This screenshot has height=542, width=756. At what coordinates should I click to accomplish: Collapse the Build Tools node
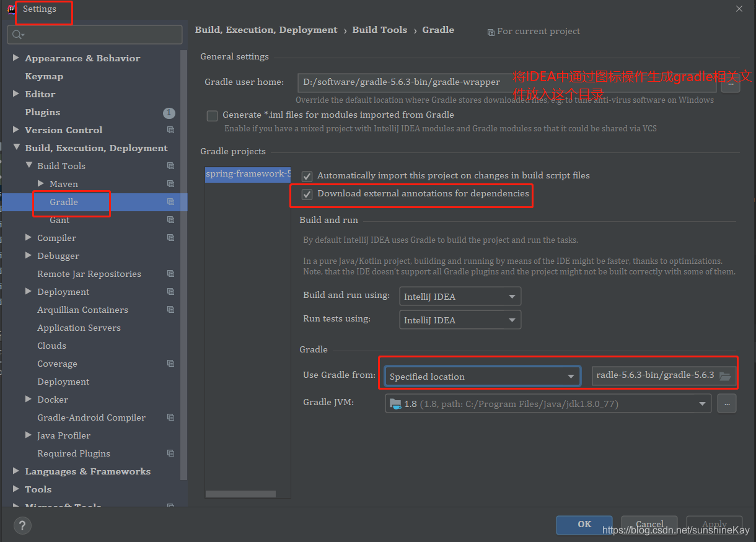click(29, 166)
